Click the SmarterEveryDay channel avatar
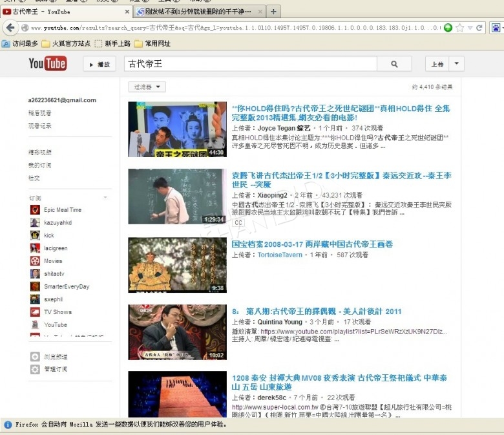The width and height of the screenshot is (504, 435). 35,286
